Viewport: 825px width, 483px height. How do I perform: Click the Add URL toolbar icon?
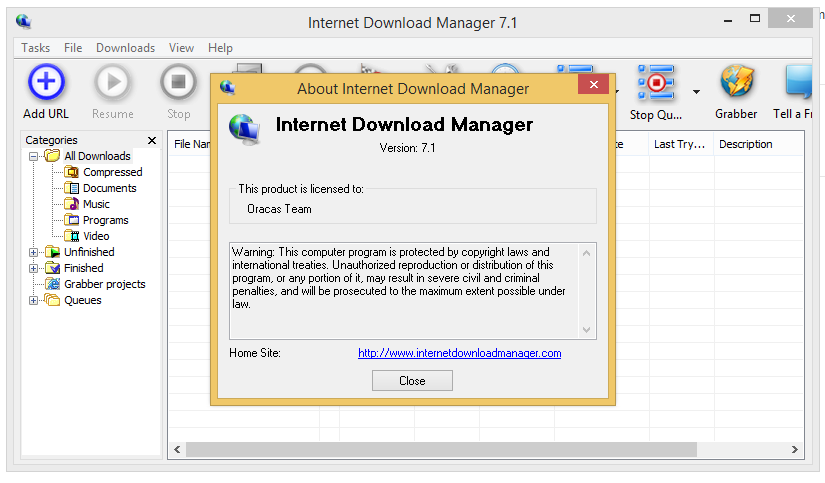tap(46, 82)
